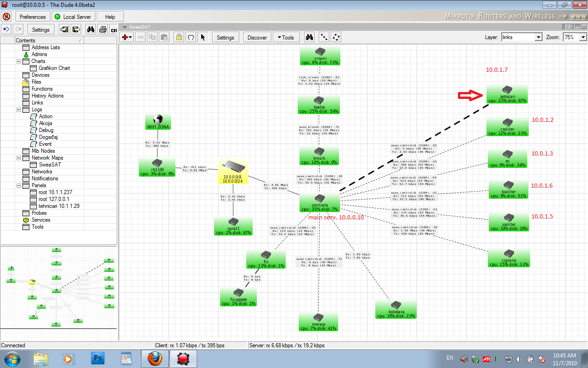Viewport: 588px width, 368px height.
Task: Select the pointer tool on map toolbar
Action: (203, 37)
